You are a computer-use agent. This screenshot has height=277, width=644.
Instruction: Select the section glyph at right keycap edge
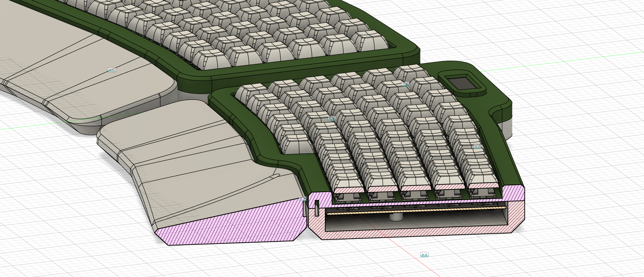point(477,146)
